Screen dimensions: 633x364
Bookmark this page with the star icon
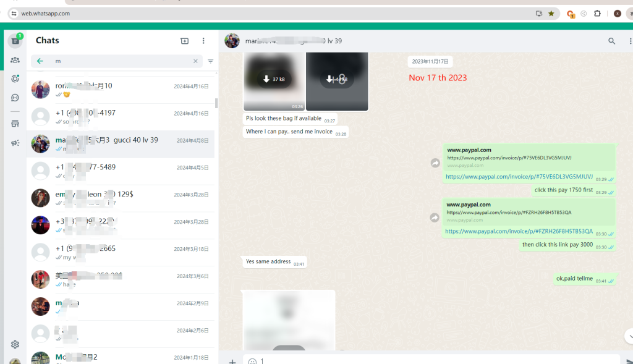[x=551, y=13]
